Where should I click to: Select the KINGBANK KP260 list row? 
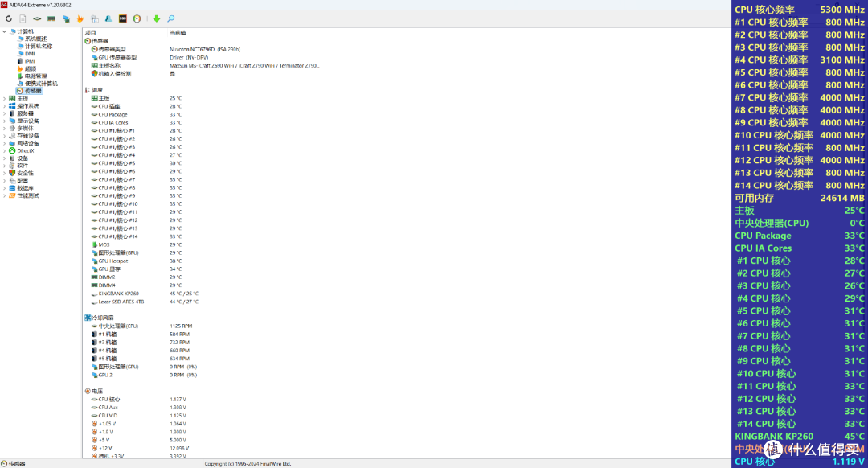click(x=145, y=294)
